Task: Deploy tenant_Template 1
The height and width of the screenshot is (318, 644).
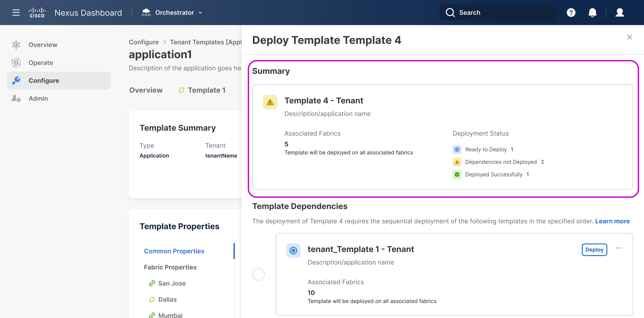Action: pos(594,250)
